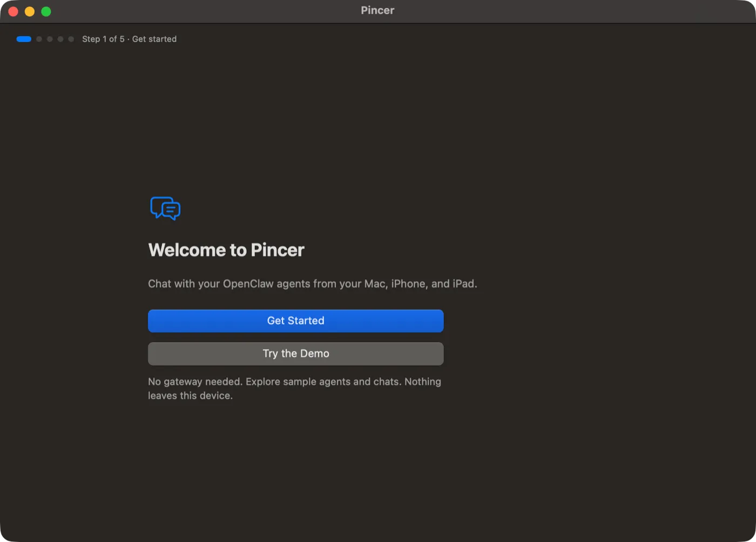Click the Pincer window title

click(377, 10)
